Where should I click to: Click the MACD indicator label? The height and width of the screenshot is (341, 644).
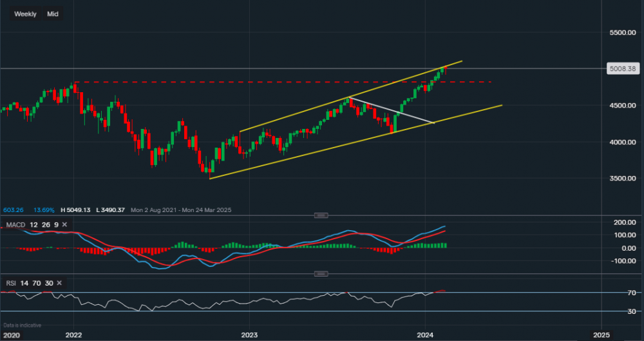(x=14, y=224)
